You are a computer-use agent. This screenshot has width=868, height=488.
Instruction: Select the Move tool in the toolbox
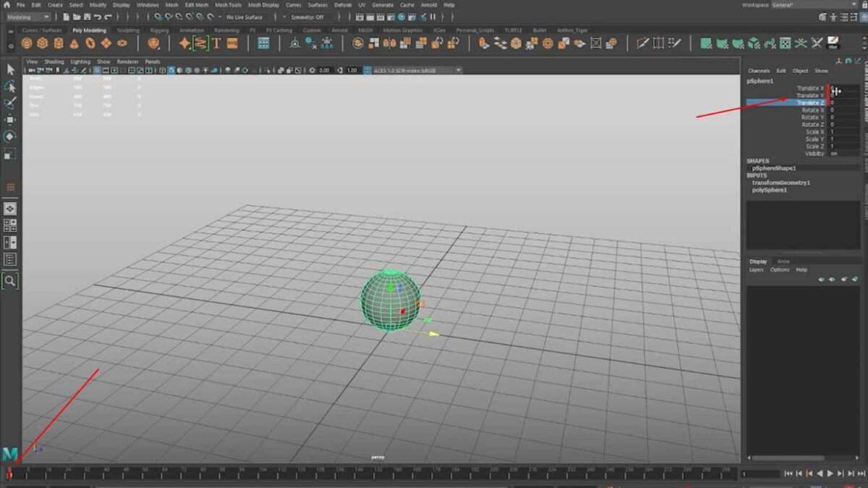click(11, 119)
